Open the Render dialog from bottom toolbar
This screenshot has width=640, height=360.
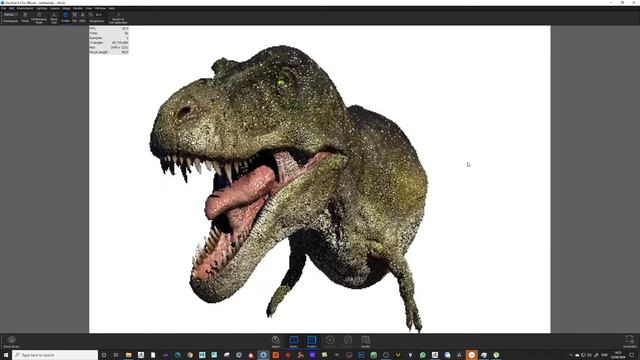coord(365,341)
